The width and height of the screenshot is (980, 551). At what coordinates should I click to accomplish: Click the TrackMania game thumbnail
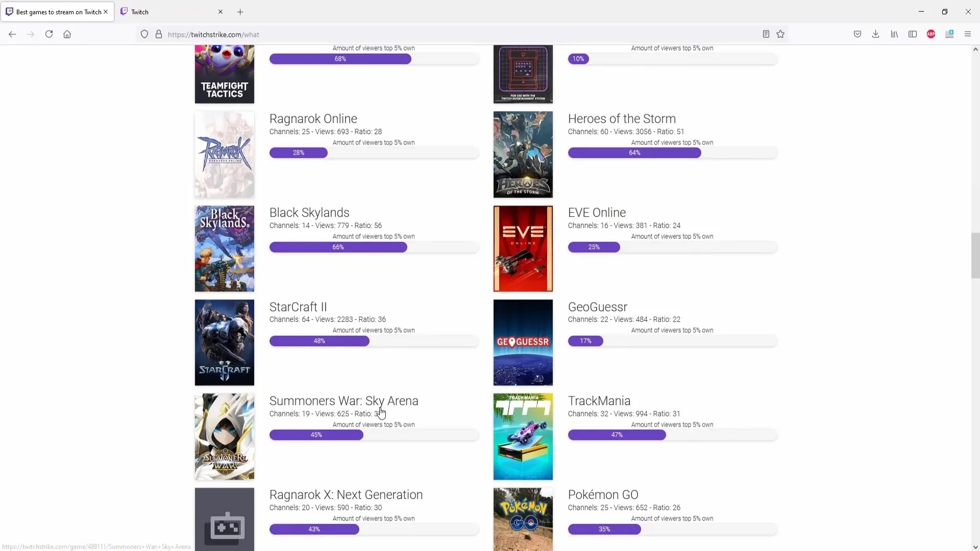pyautogui.click(x=523, y=436)
